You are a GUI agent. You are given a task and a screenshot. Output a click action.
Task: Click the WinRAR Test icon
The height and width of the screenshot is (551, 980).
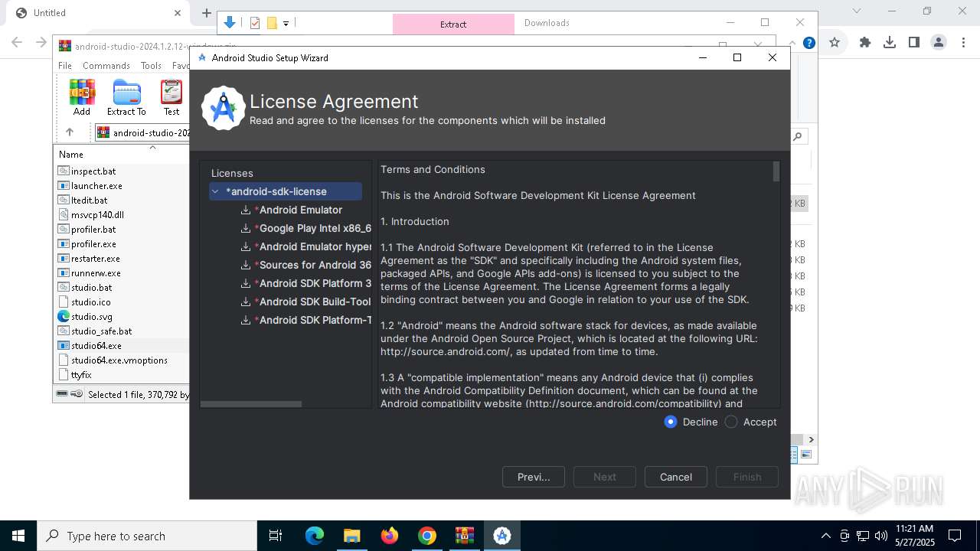[171, 97]
